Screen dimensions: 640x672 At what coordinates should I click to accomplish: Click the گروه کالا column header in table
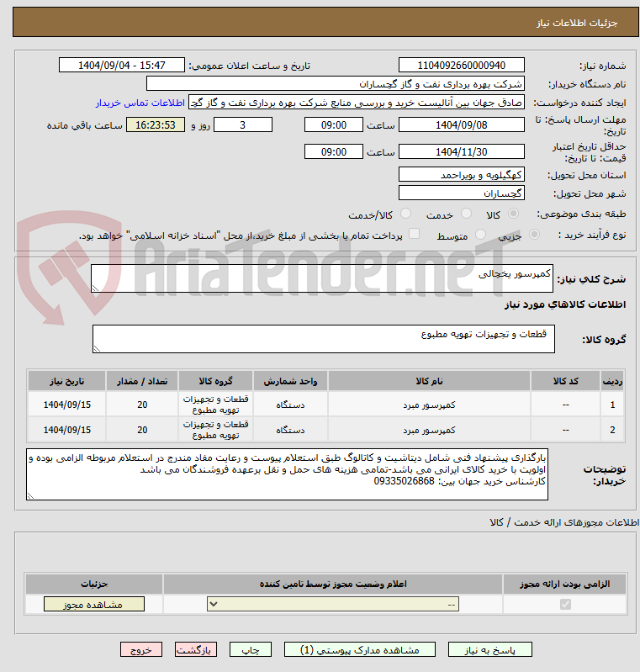[x=215, y=381]
